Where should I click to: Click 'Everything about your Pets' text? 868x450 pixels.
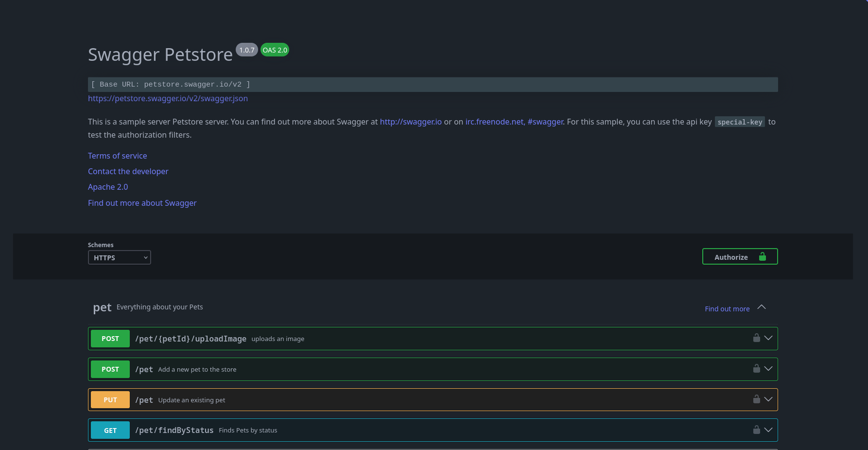(x=160, y=307)
